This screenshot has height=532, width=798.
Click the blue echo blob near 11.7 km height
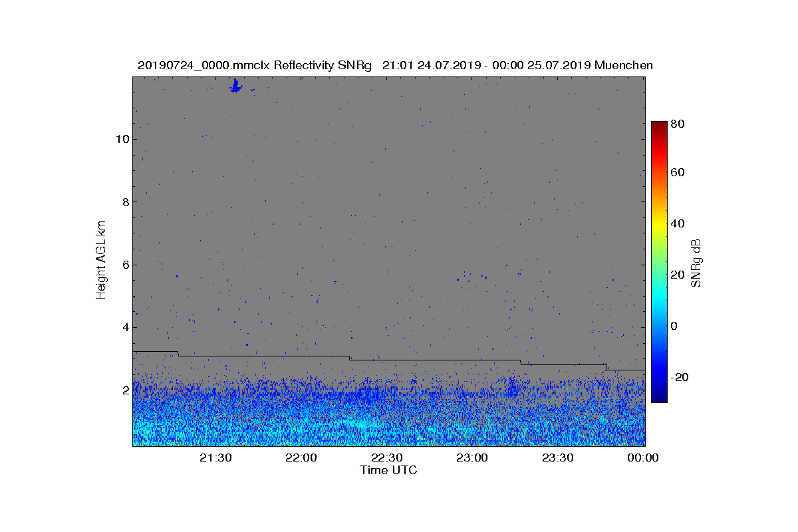236,86
